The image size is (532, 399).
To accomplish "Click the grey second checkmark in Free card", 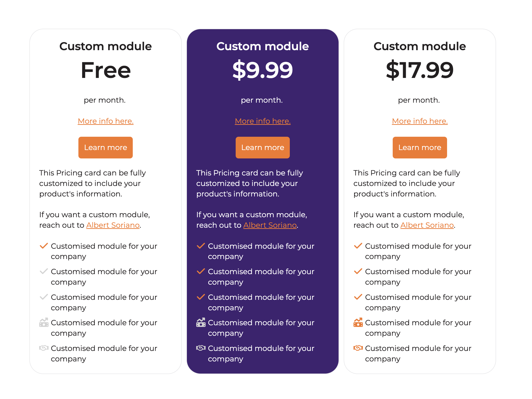I will (44, 271).
